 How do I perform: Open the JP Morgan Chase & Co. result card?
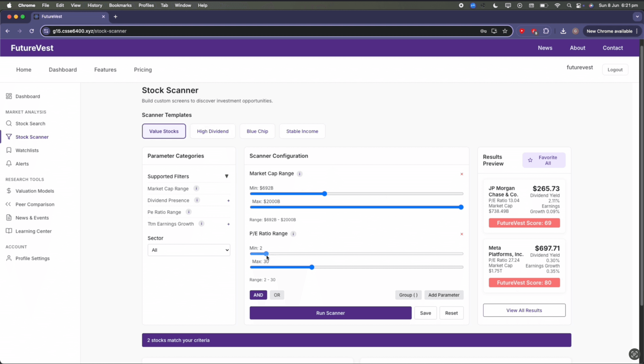(524, 206)
